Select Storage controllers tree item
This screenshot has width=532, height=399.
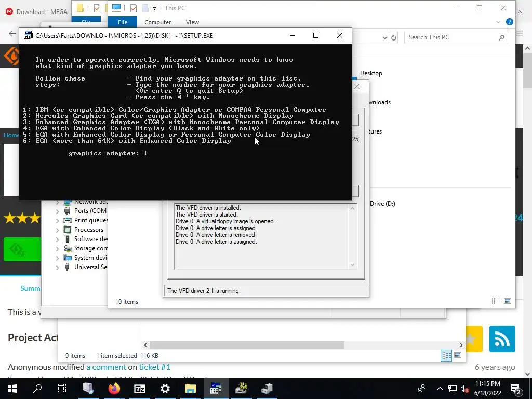coord(91,249)
